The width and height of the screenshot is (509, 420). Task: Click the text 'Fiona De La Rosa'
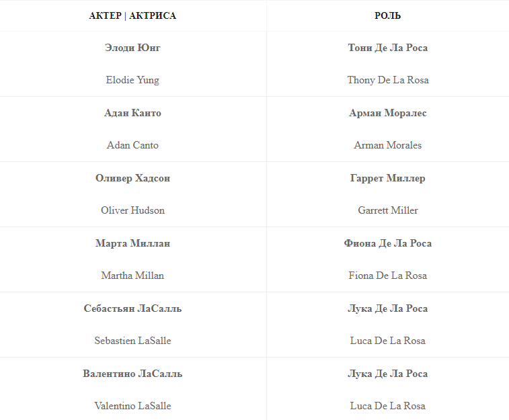point(387,276)
